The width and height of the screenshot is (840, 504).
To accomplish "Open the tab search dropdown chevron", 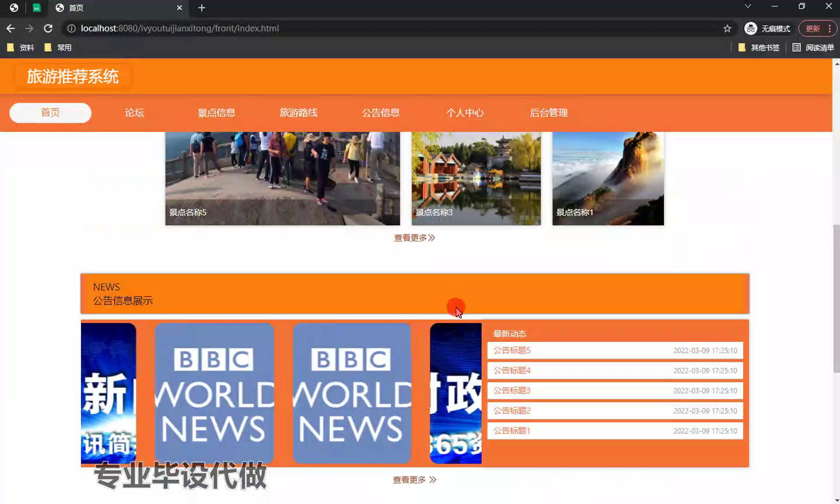I will click(x=748, y=6).
